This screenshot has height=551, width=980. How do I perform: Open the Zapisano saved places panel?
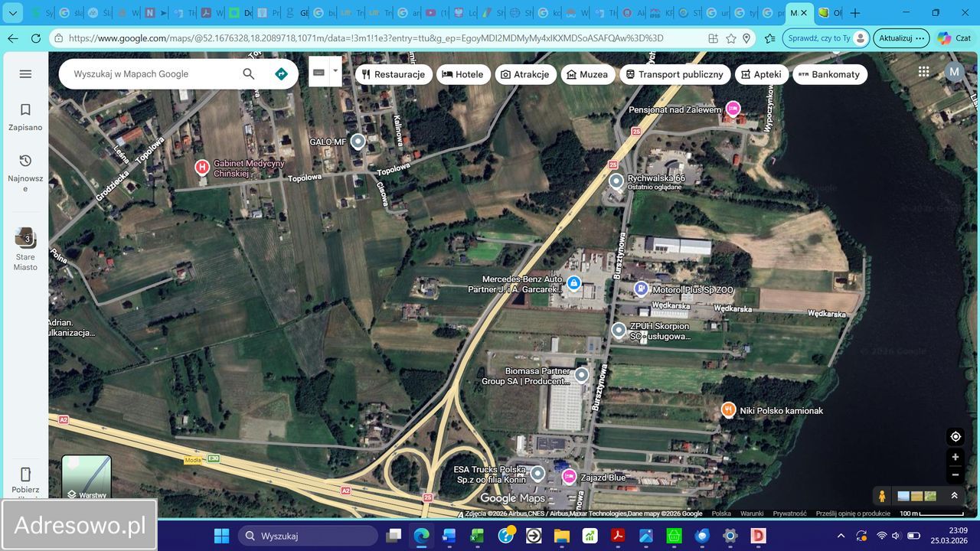pos(25,117)
